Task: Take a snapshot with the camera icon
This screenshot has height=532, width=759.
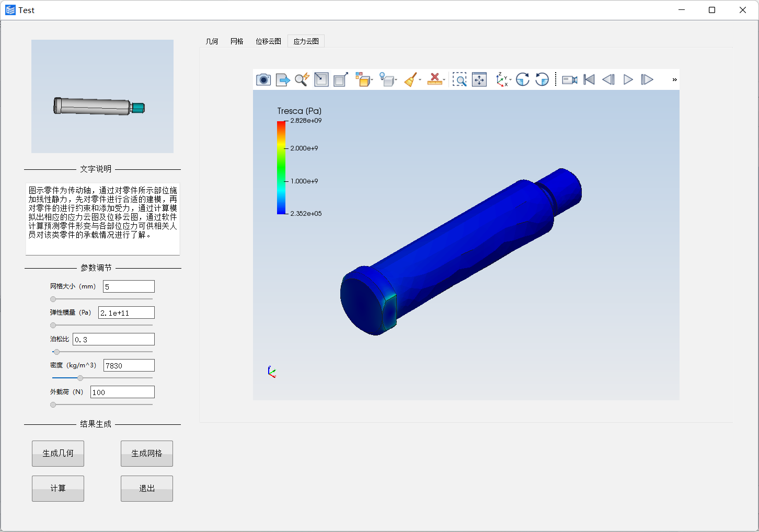Action: click(x=263, y=79)
